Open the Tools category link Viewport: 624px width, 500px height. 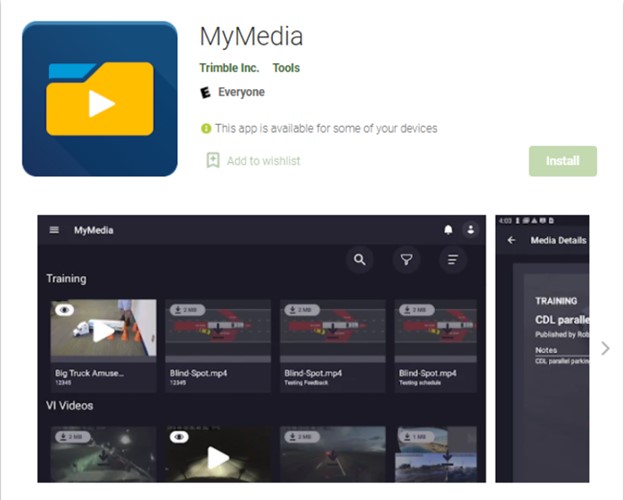[x=286, y=68]
